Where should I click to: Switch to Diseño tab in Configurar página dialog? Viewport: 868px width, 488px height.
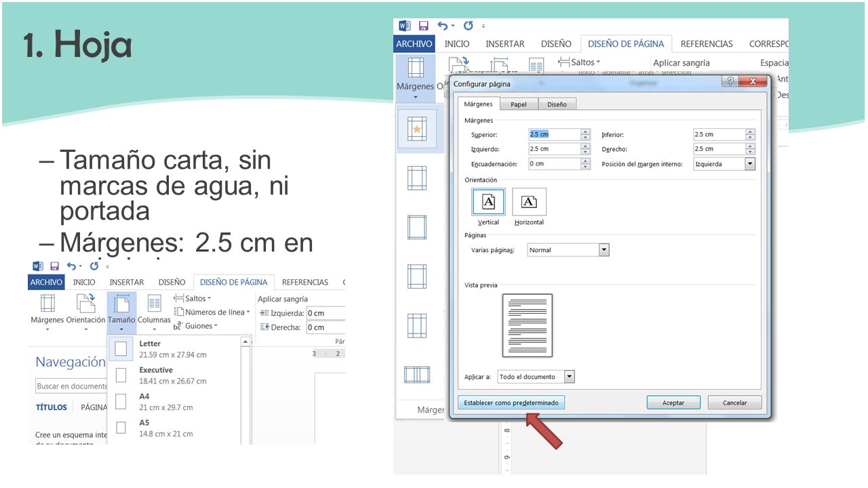tap(557, 104)
